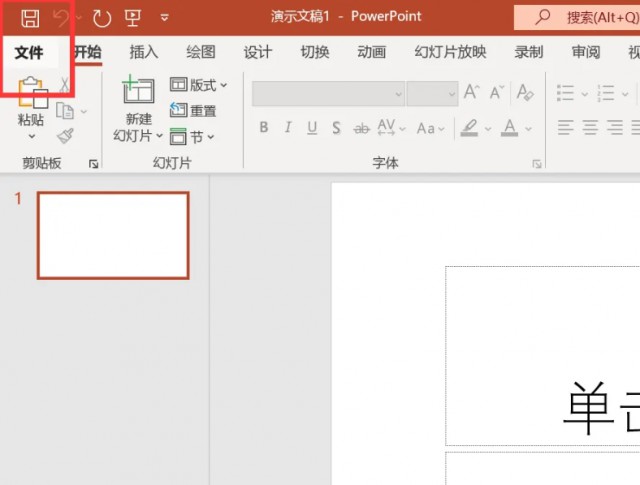This screenshot has width=640, height=485.
Task: Expand the Copy dropdown arrow
Action: pyautogui.click(x=84, y=111)
